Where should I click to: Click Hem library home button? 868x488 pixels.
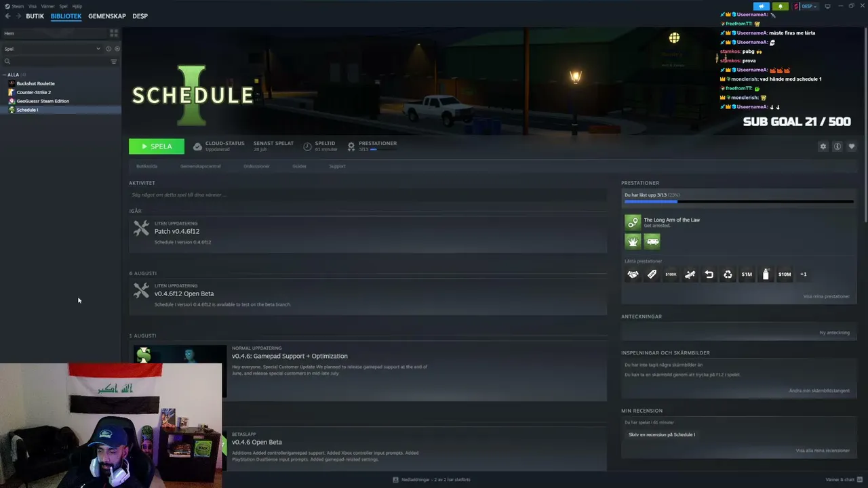[x=54, y=33]
